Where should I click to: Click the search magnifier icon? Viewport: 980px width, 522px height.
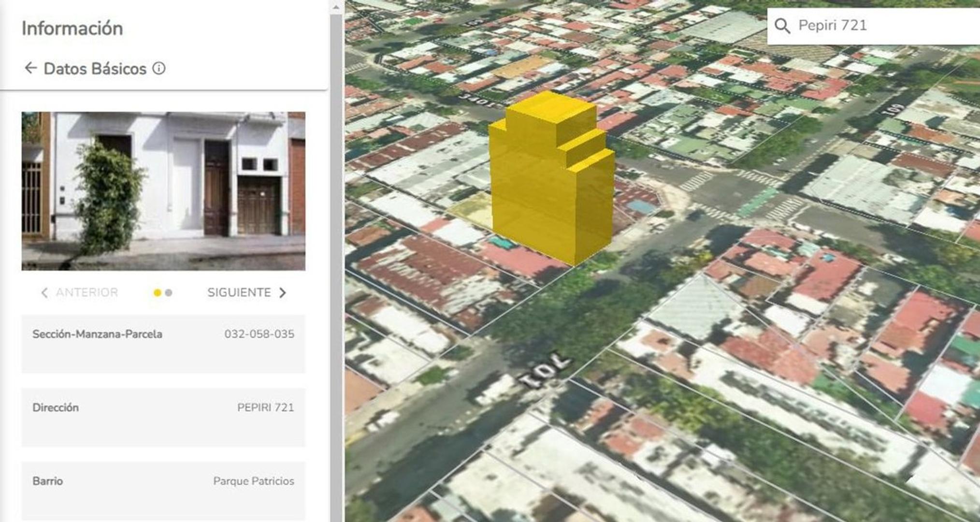pos(783,27)
